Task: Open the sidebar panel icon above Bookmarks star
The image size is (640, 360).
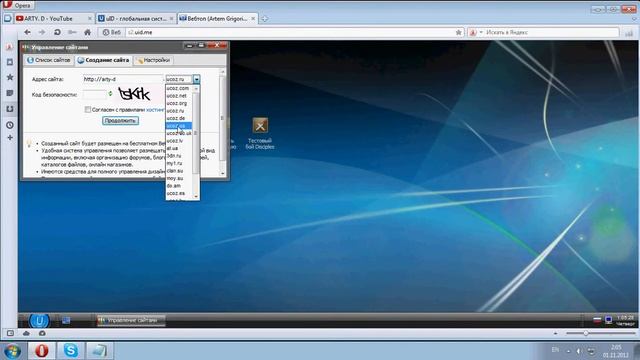Action: pos(10,62)
